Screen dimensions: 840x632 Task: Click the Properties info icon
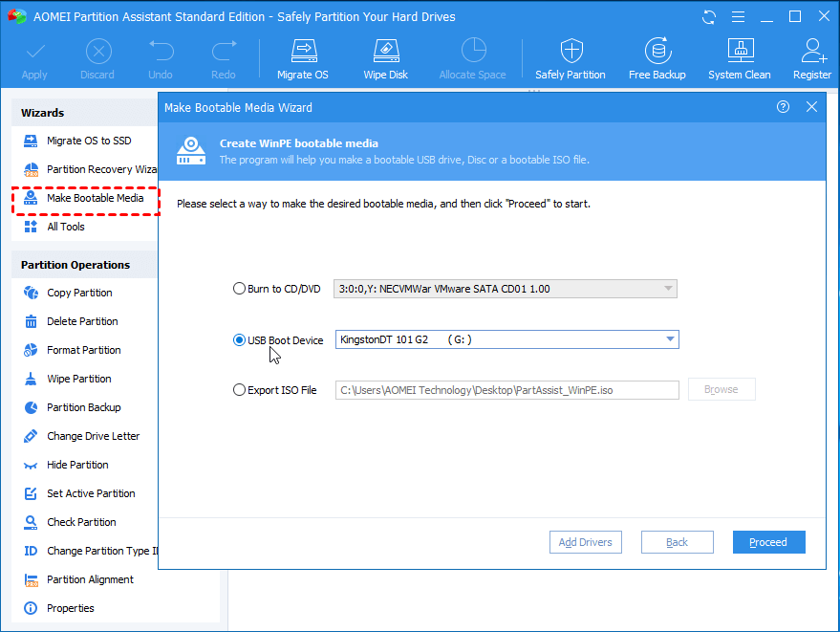[31, 608]
